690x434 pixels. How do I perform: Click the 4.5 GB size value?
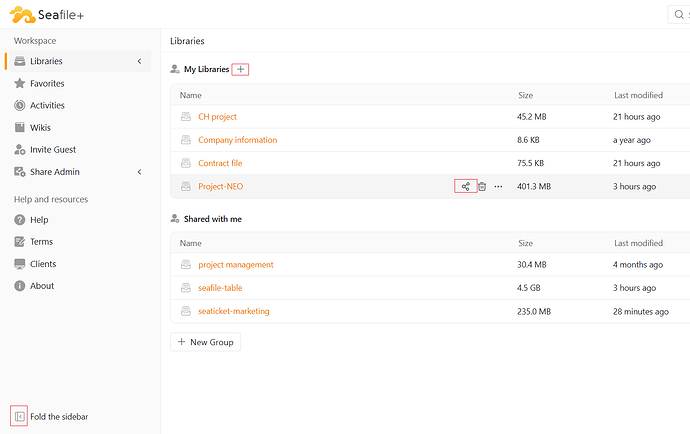[x=529, y=288]
